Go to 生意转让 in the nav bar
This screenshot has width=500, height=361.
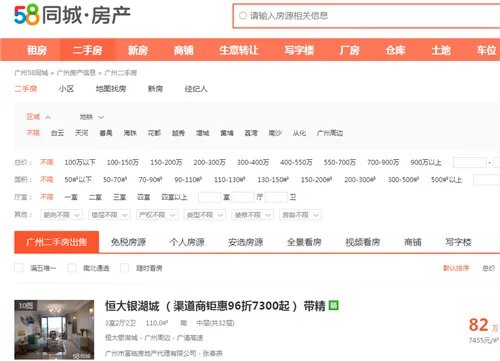tap(239, 50)
